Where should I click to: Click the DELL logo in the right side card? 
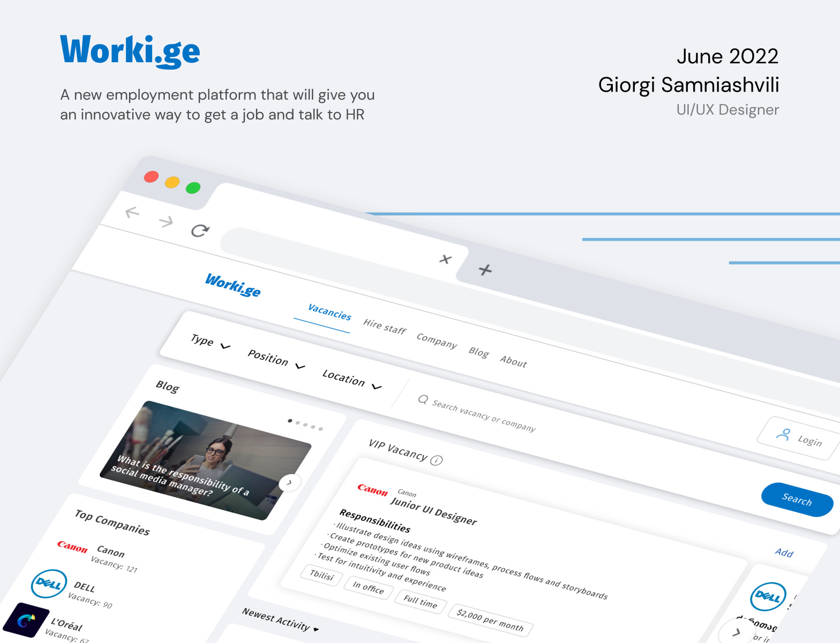(768, 596)
